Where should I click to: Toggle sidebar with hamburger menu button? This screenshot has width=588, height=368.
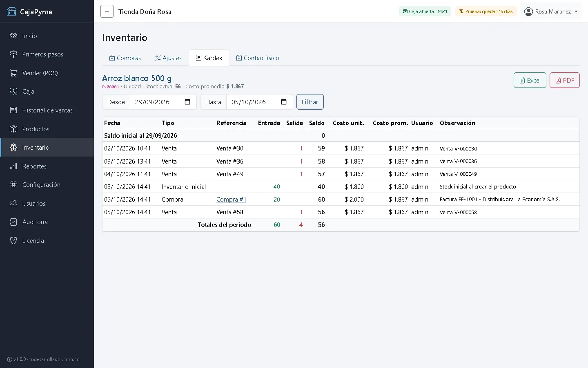(107, 11)
